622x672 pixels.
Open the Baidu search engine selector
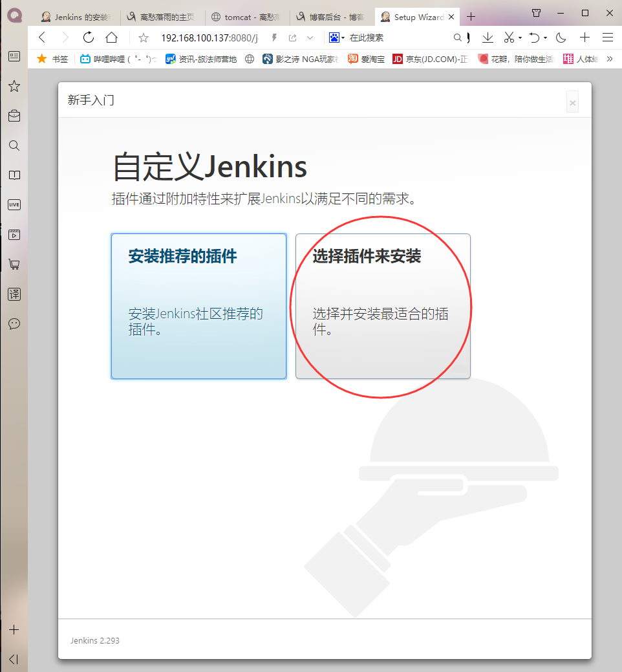click(337, 38)
